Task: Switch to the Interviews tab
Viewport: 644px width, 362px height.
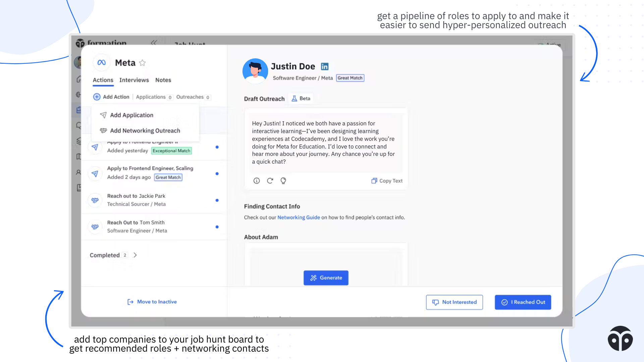Action: pyautogui.click(x=134, y=80)
